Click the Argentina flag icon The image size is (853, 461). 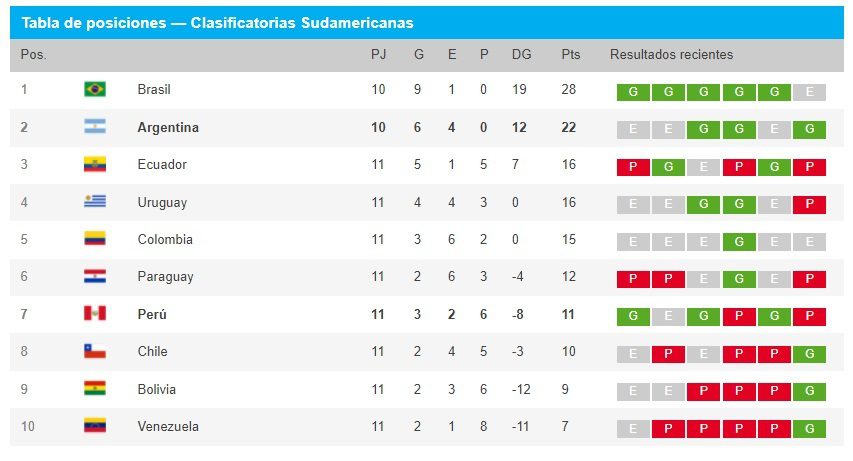pos(95,128)
